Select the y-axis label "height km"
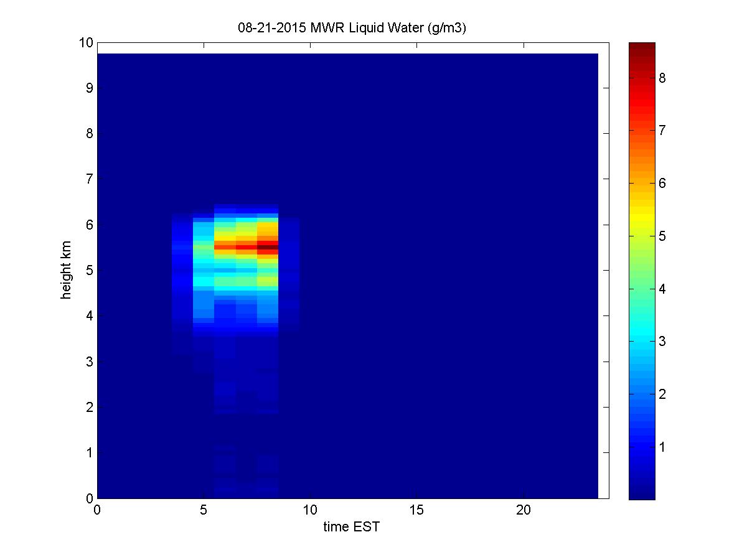Viewport: 747px width, 560px height. (x=66, y=270)
